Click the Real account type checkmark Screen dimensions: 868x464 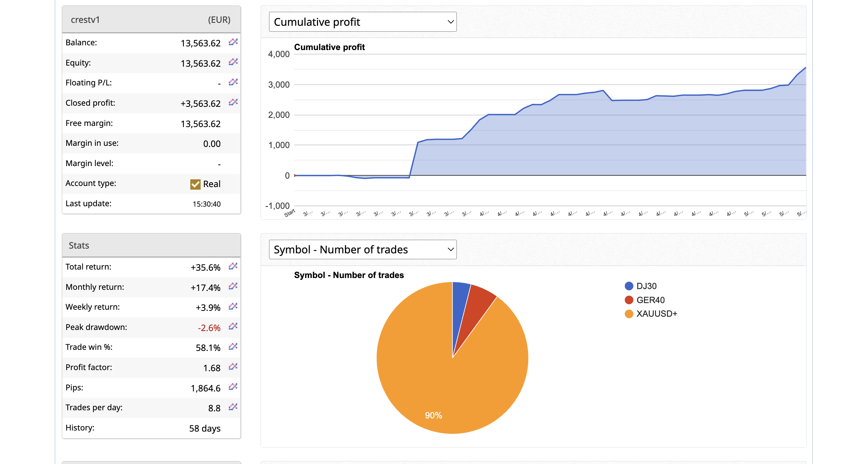click(195, 184)
